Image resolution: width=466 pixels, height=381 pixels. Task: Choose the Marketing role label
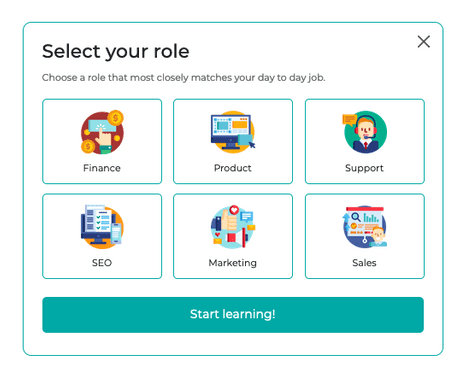tap(233, 263)
